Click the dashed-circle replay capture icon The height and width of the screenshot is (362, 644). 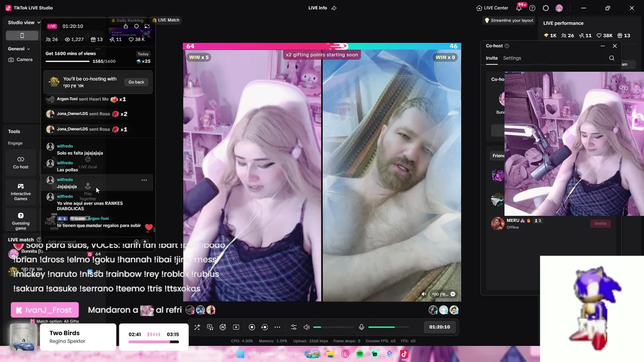click(265, 327)
